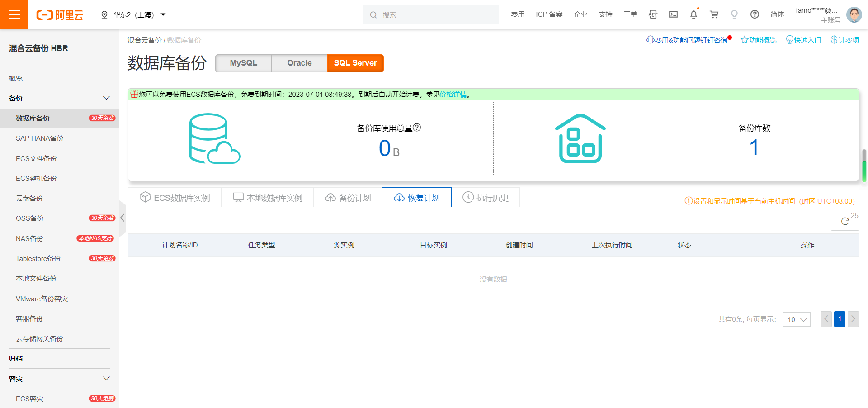
Task: Switch to 执行历史 tab
Action: coord(486,198)
